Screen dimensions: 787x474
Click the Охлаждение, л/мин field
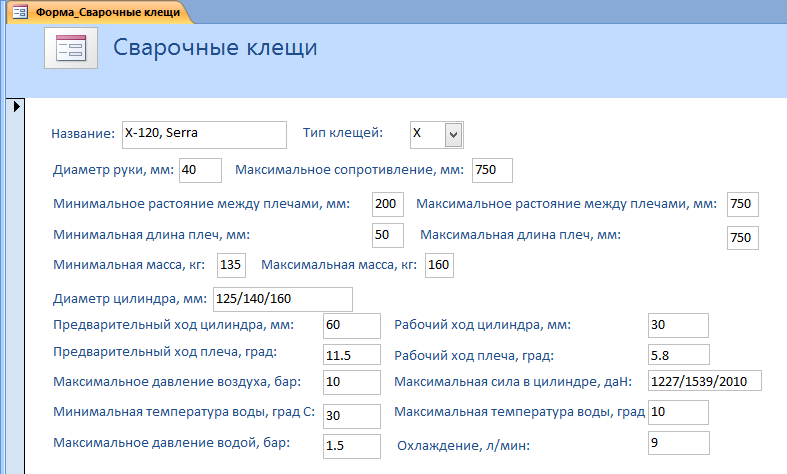point(678,444)
